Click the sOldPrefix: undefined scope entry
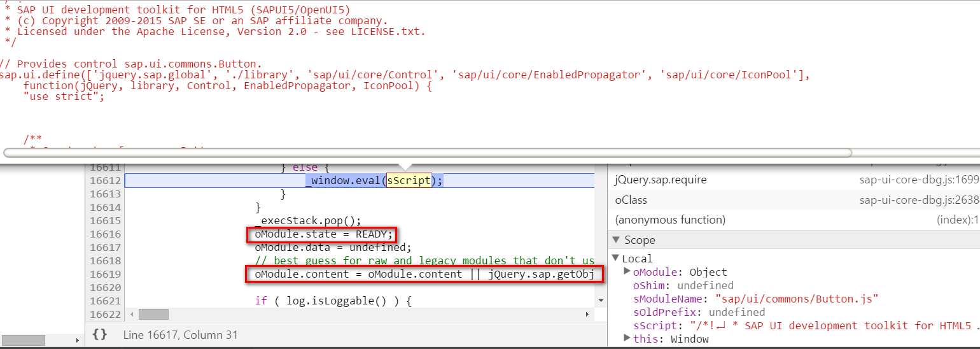 [699, 312]
